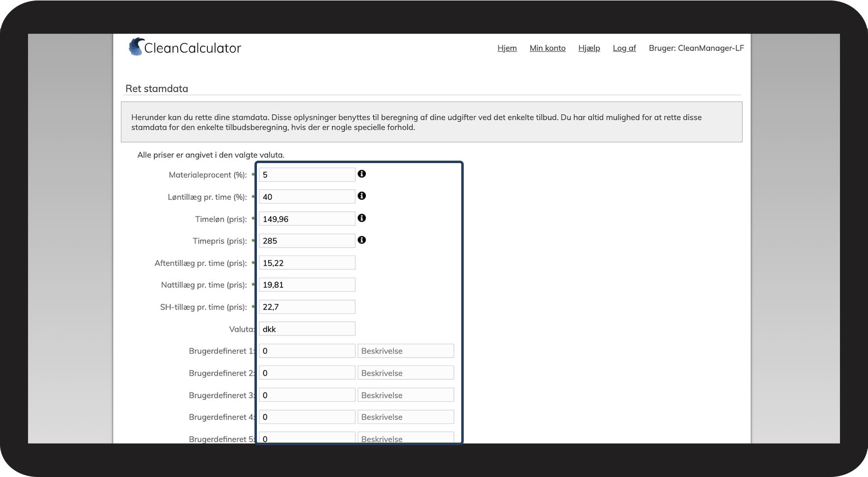Select the Løntillæg pr. time input

(307, 197)
